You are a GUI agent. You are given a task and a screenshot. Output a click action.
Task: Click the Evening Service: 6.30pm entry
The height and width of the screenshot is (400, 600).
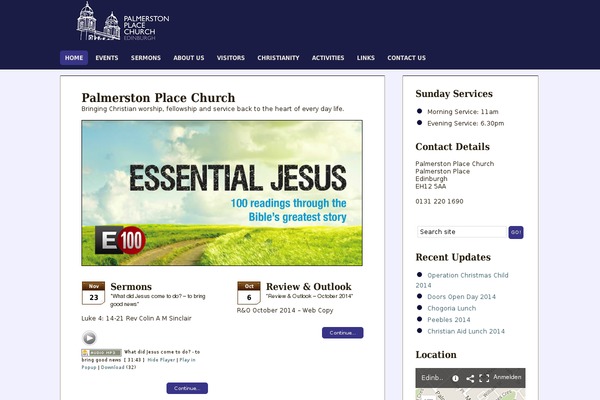466,123
